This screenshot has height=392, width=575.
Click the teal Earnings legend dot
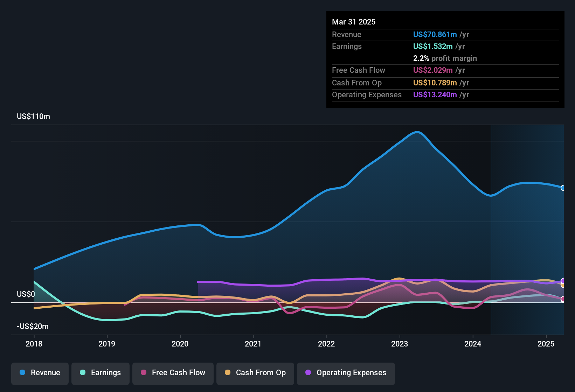point(83,372)
